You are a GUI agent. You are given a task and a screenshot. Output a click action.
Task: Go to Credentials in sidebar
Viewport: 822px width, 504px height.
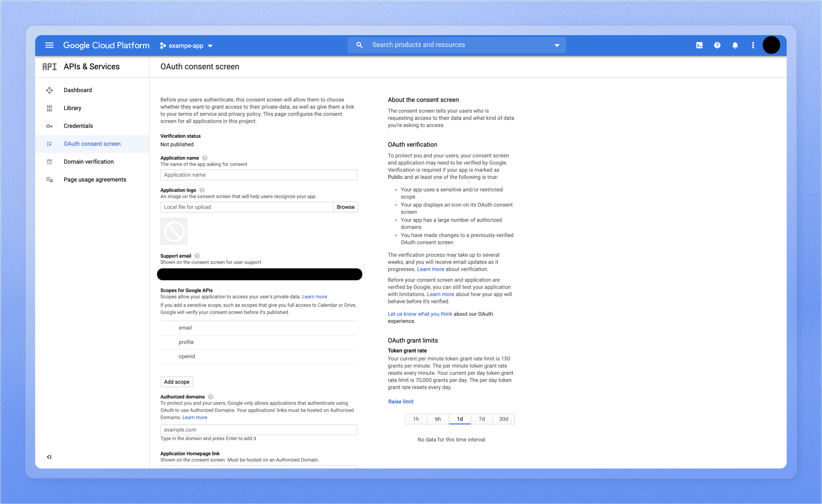(x=78, y=126)
